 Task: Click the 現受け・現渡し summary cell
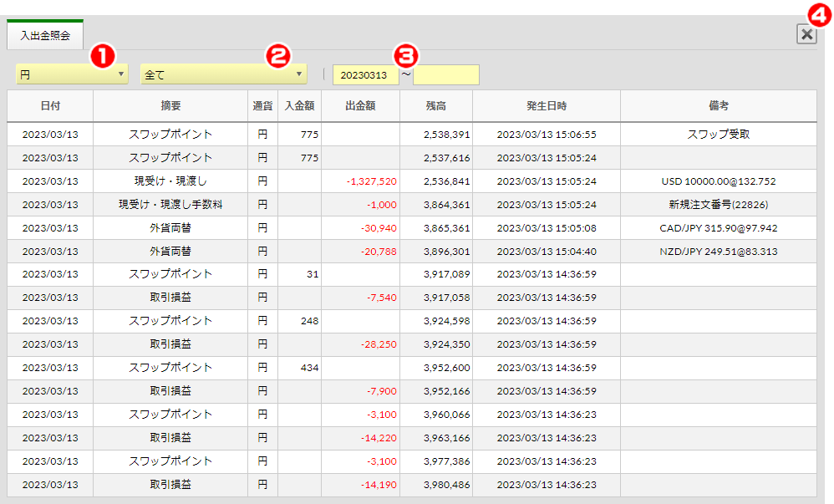click(170, 181)
